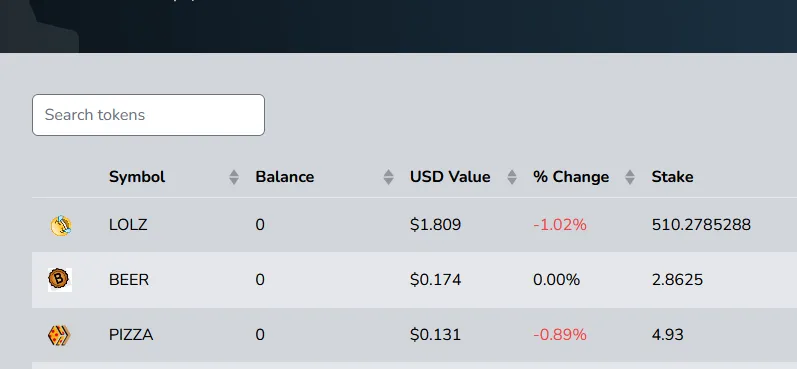The width and height of the screenshot is (797, 369).
Task: Focus the Search tokens input field
Action: coord(148,115)
